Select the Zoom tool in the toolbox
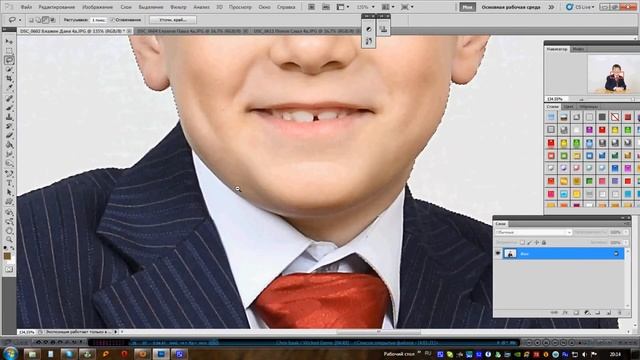Image resolution: width=640 pixels, height=360 pixels. tap(9, 240)
